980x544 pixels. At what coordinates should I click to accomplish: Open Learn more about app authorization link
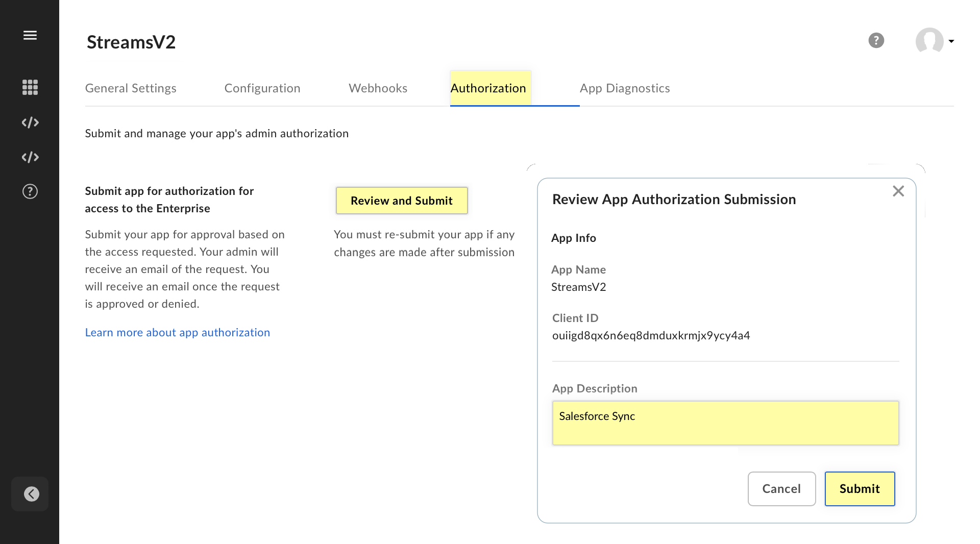[x=178, y=332]
